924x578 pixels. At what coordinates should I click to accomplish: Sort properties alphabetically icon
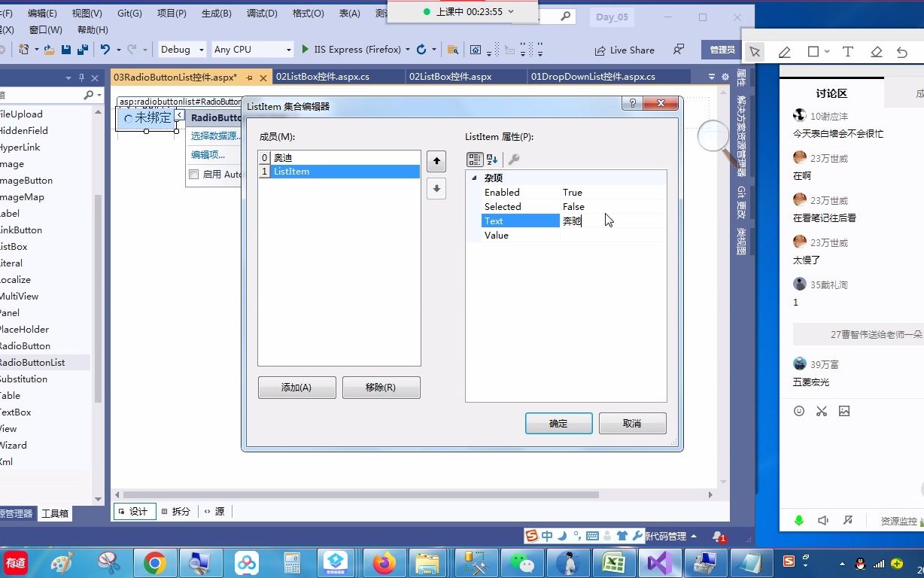pyautogui.click(x=492, y=159)
